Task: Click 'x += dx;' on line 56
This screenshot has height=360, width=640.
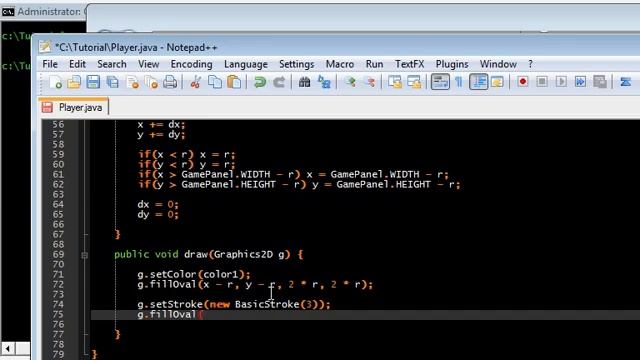Action: tap(161, 124)
